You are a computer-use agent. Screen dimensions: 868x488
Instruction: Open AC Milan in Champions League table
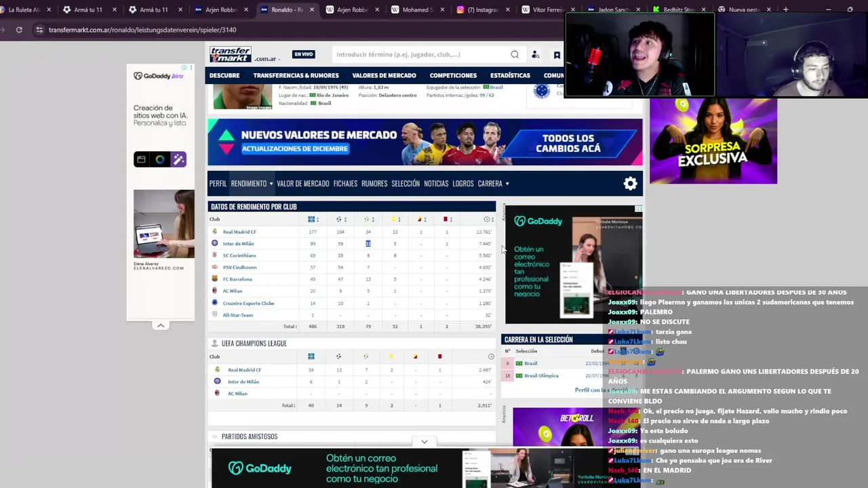click(x=237, y=394)
